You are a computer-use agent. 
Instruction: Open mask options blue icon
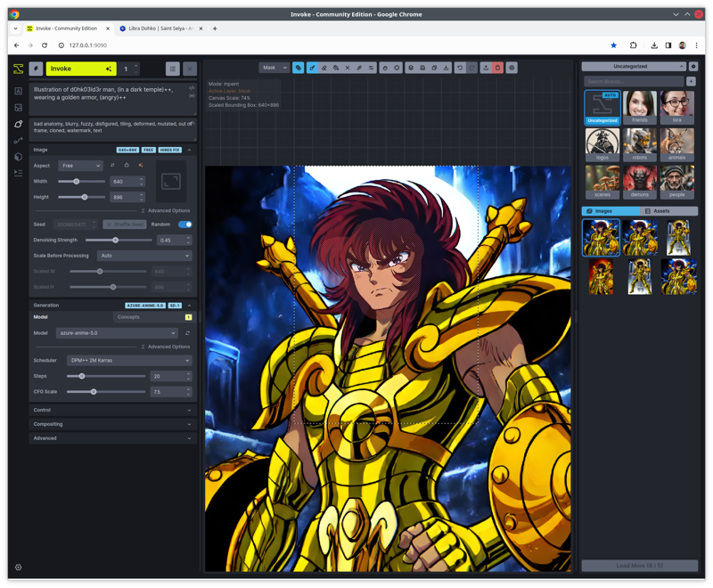click(x=299, y=68)
